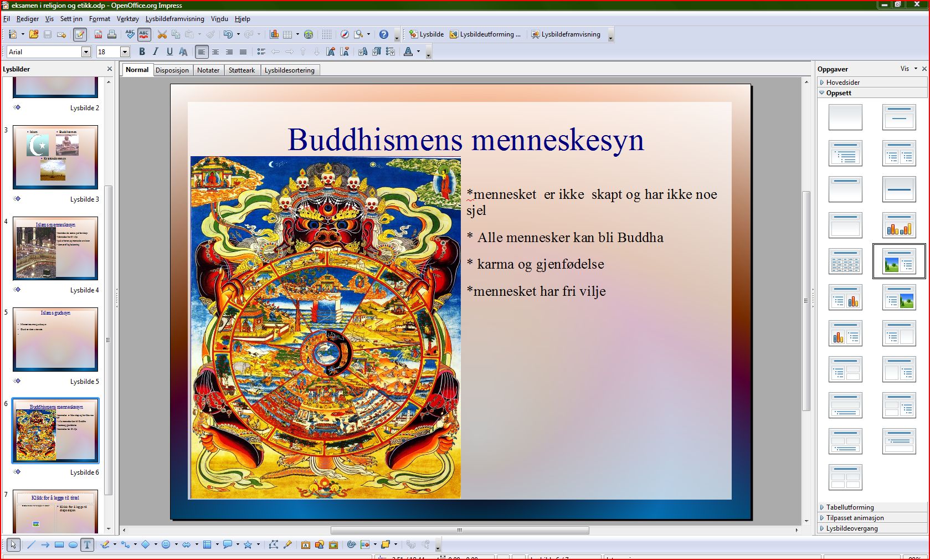930x560 pixels.
Task: Insert a hyperlink using the globe icon
Action: click(309, 34)
